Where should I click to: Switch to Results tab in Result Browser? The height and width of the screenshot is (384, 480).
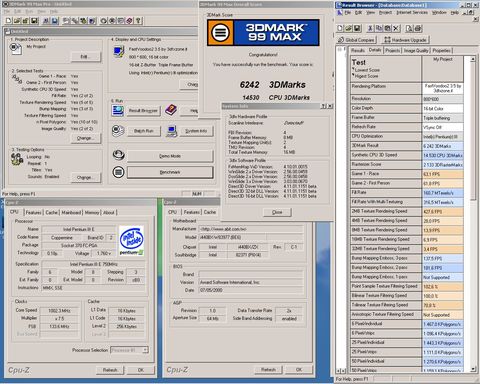pos(358,51)
